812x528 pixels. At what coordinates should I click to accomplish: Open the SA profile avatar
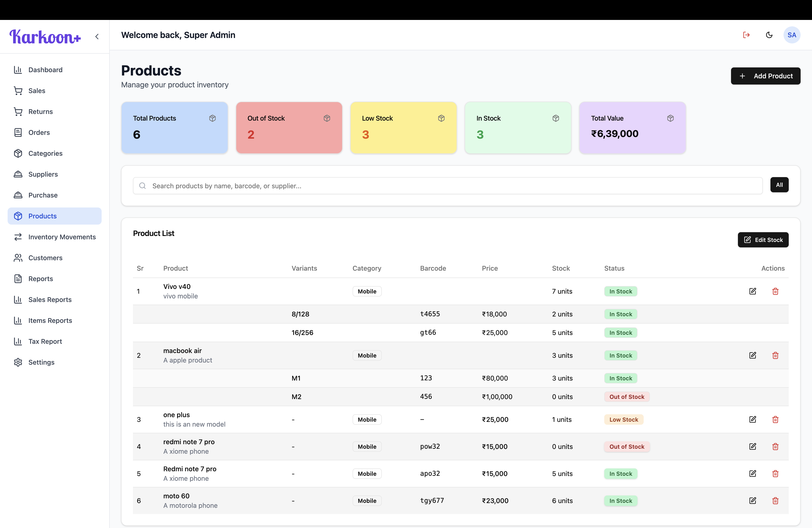792,35
